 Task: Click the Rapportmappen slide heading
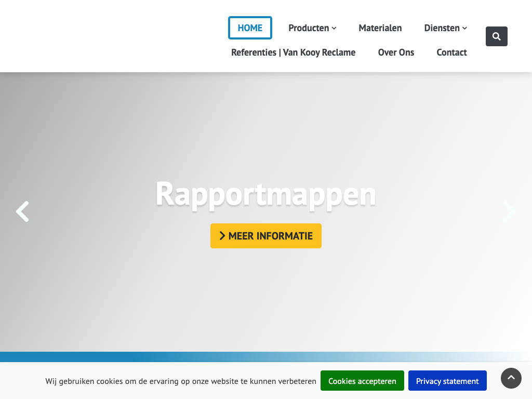click(x=265, y=194)
